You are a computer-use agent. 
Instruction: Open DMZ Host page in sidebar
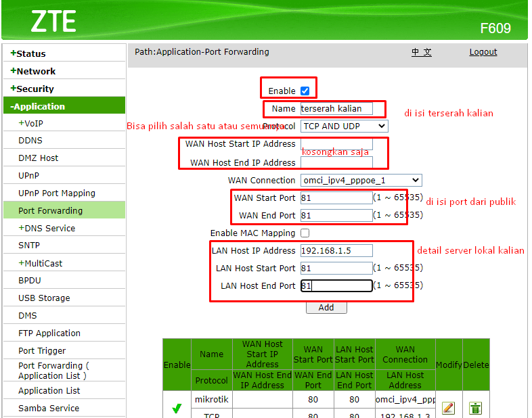[x=39, y=158]
